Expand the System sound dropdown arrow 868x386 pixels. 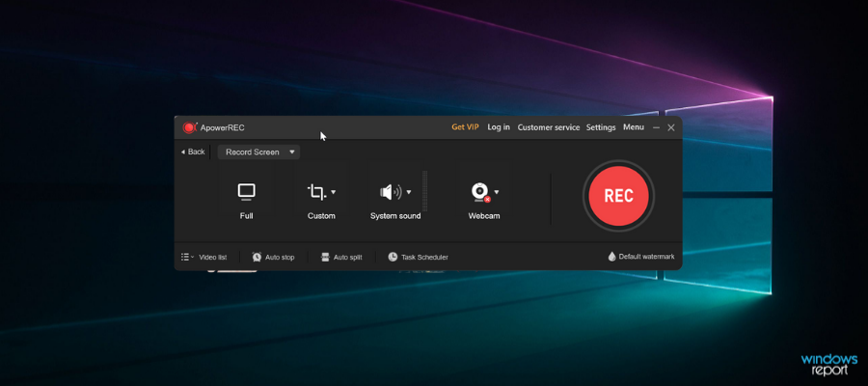tap(409, 192)
